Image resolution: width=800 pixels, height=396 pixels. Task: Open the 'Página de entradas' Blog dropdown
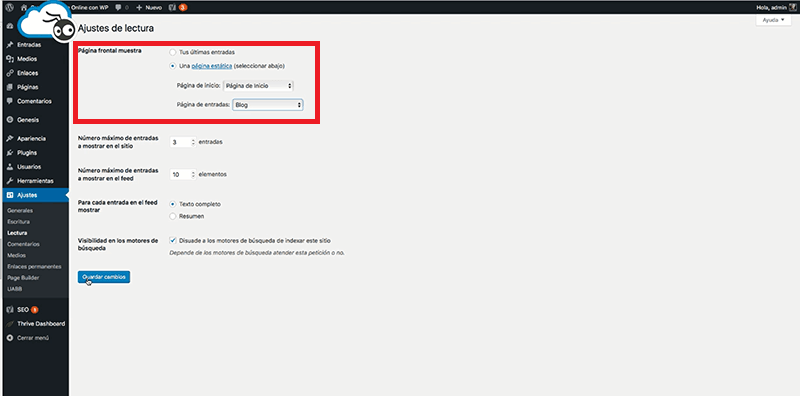click(x=268, y=105)
